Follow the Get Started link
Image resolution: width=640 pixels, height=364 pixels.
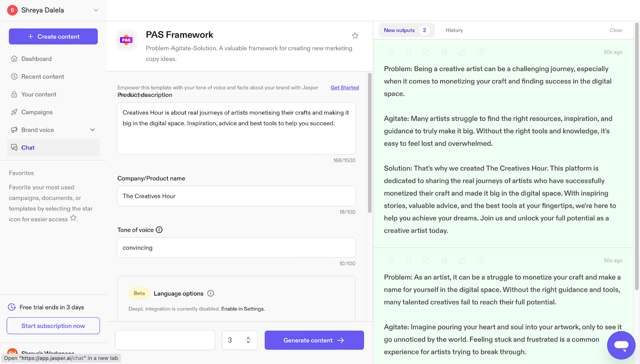(345, 88)
